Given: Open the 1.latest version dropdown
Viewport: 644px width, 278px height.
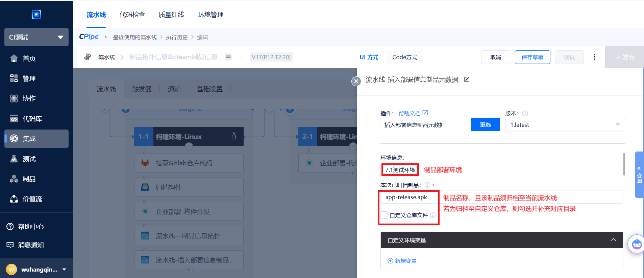Looking at the screenshot, I should [x=565, y=125].
